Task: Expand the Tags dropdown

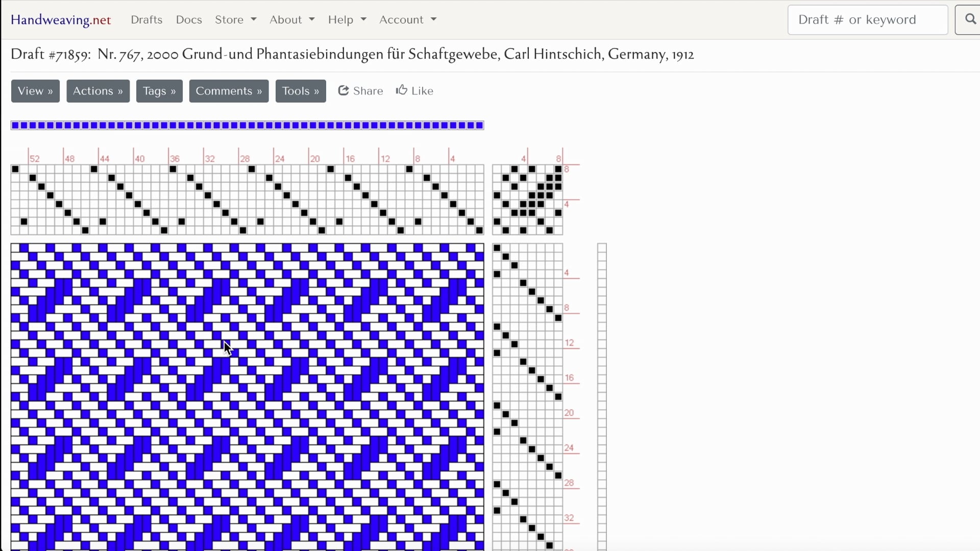Action: coord(159,91)
